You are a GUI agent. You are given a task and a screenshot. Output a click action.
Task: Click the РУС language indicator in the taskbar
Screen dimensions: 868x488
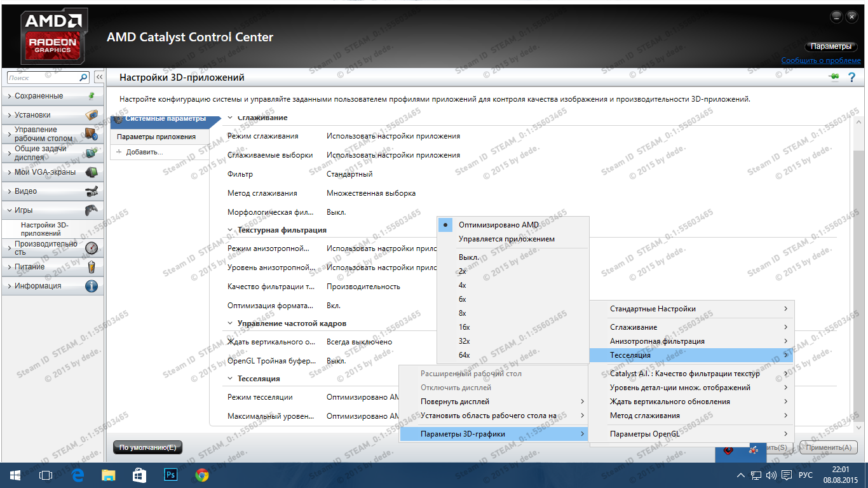(x=806, y=475)
